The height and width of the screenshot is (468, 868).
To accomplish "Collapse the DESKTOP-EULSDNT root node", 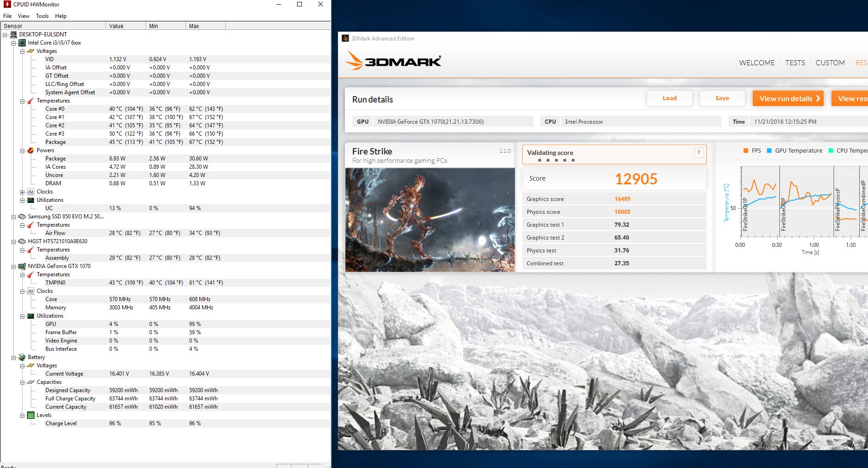I will pos(5,34).
